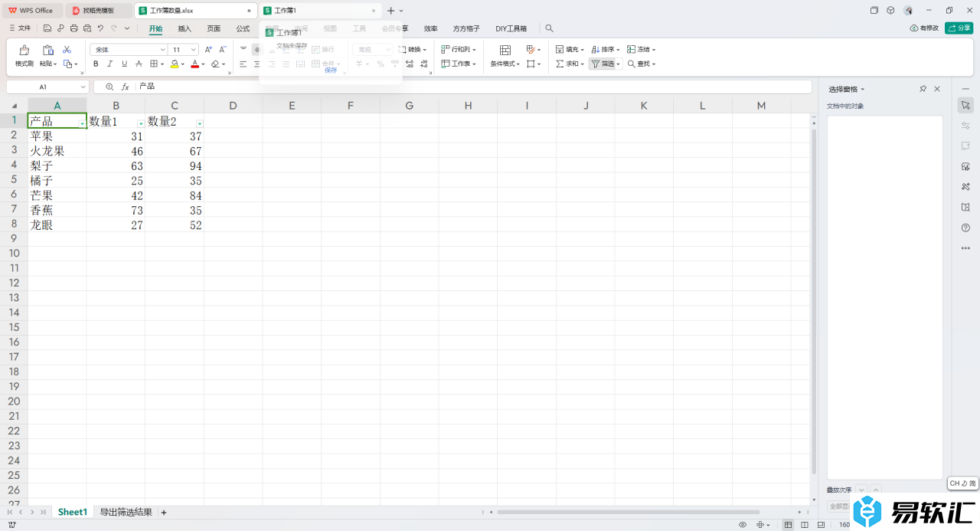Click the horizontal scrollbar
The width and height of the screenshot is (980, 531).
(x=628, y=512)
